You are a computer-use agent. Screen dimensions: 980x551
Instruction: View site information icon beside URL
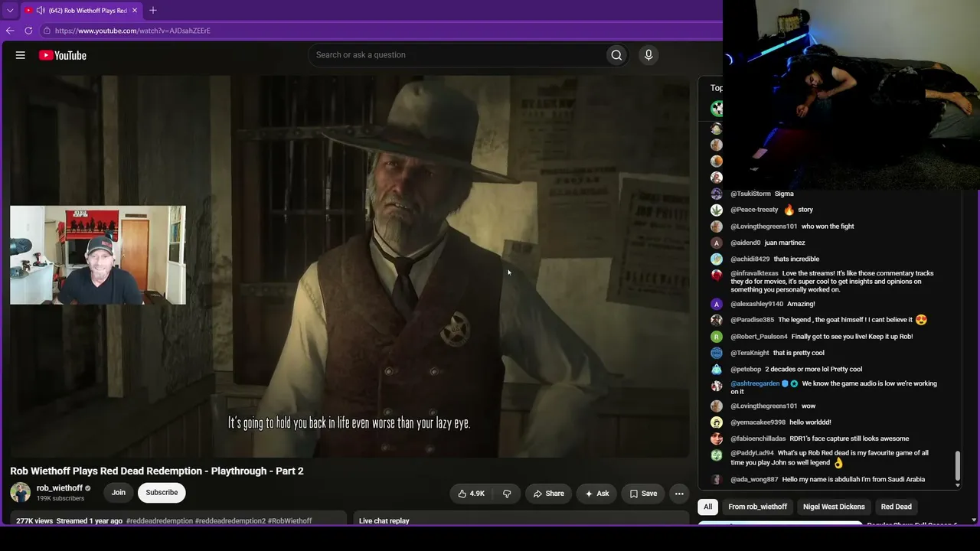click(47, 31)
